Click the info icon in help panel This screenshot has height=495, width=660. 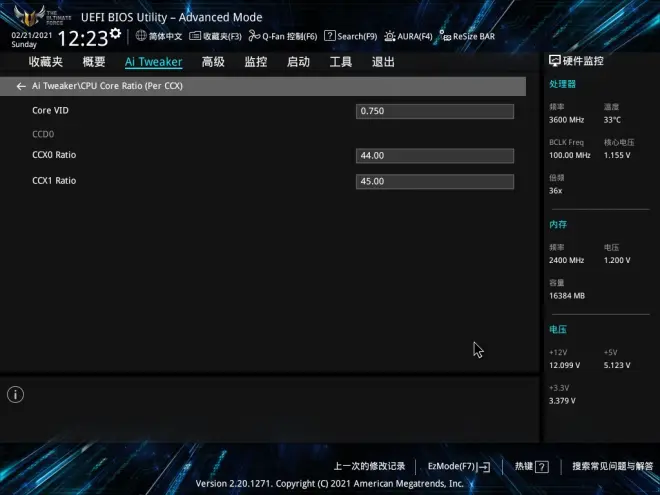coord(15,394)
